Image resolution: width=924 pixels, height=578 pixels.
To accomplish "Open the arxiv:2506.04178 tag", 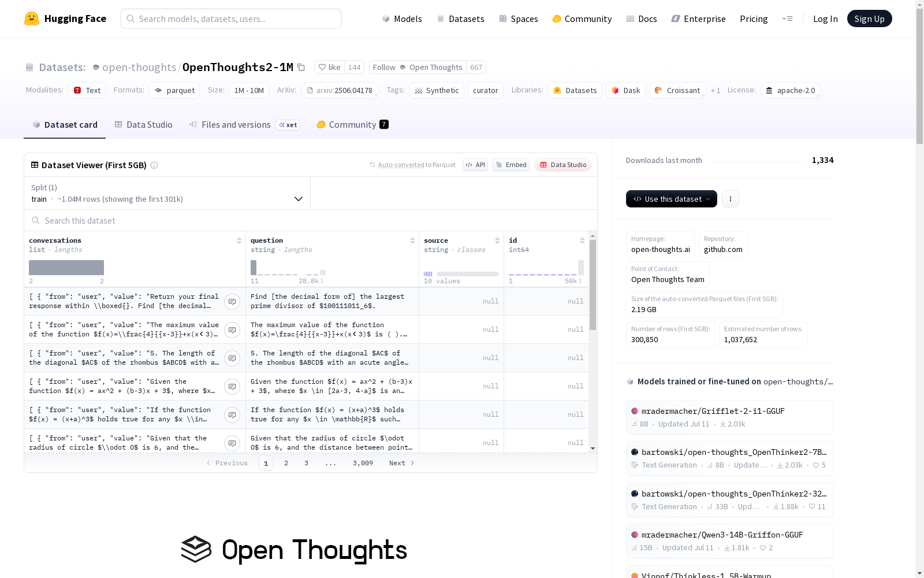I will [x=340, y=90].
